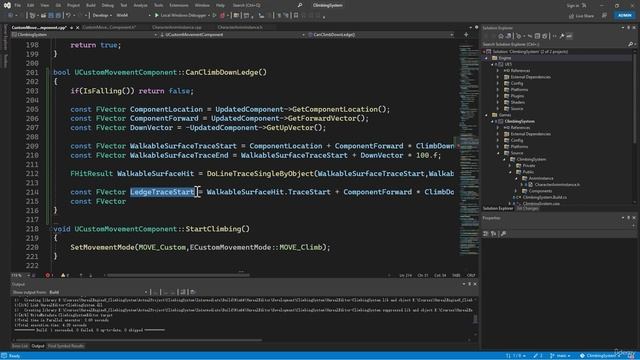The width and height of the screenshot is (640, 360).
Task: Open the Extensions menu
Action: pos(179,5)
